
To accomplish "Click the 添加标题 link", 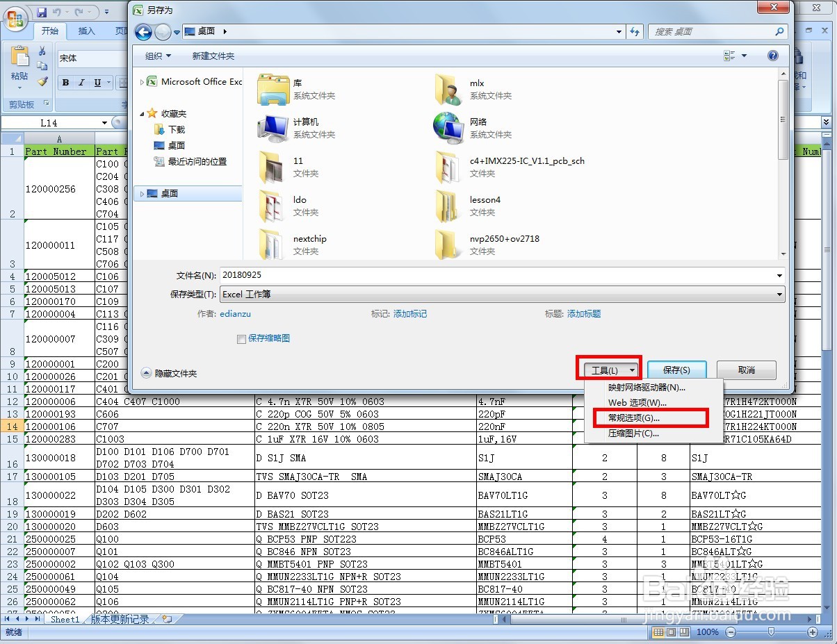I will tap(584, 314).
